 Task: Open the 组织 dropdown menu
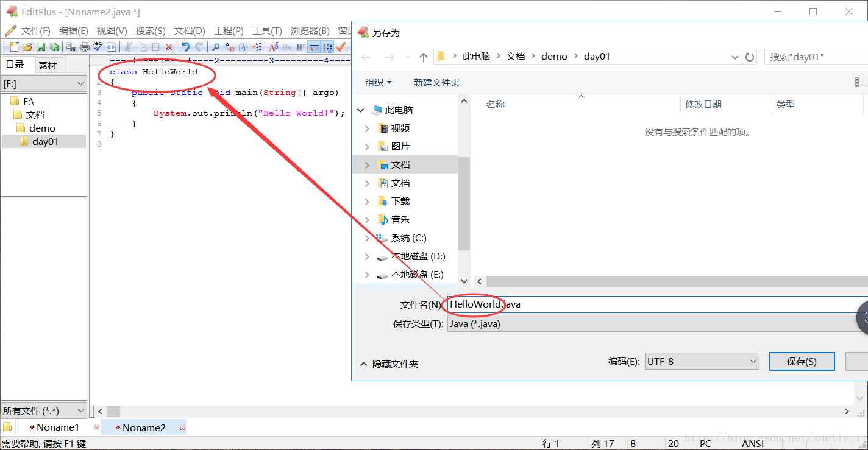coord(378,82)
